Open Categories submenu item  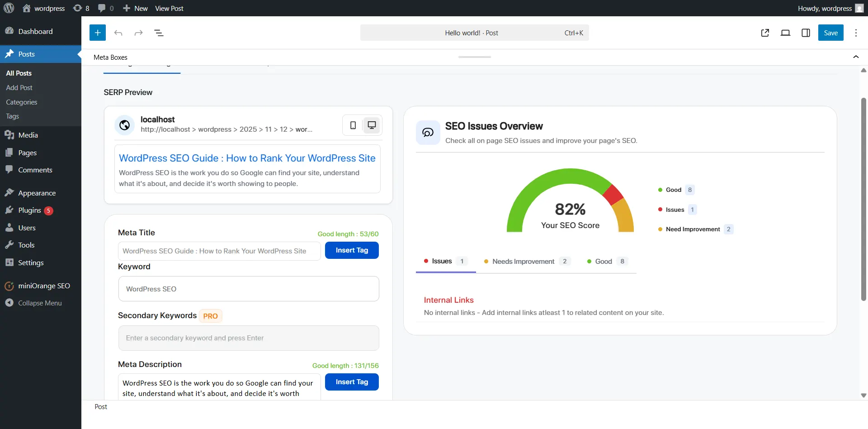[21, 102]
